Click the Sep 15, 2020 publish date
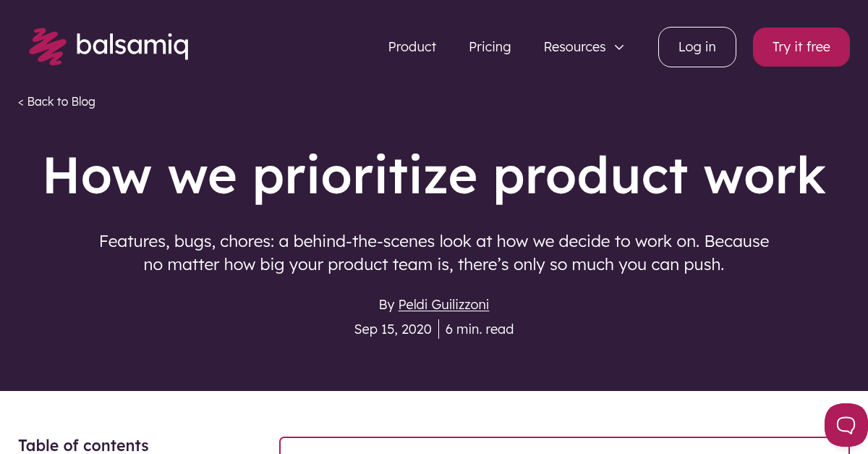Image resolution: width=868 pixels, height=454 pixels. pos(393,329)
